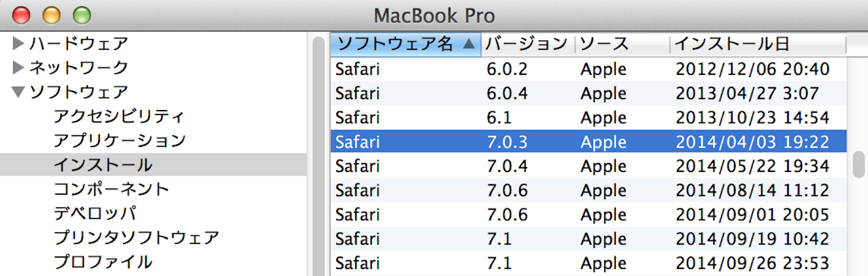Select アクセシビリティ in the sidebar

[119, 116]
